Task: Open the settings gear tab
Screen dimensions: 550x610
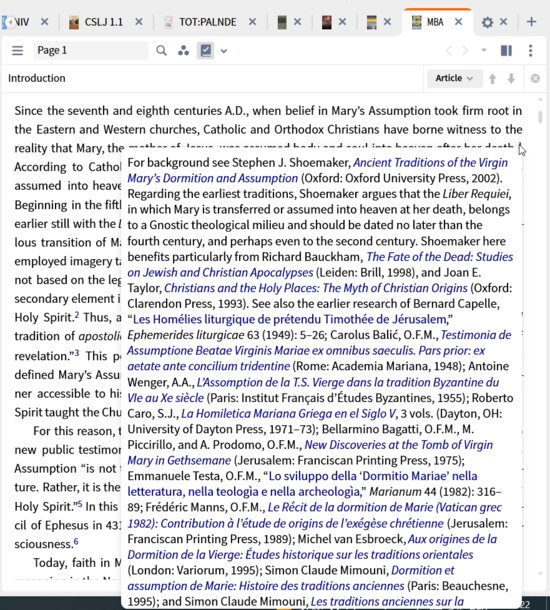Action: (487, 22)
